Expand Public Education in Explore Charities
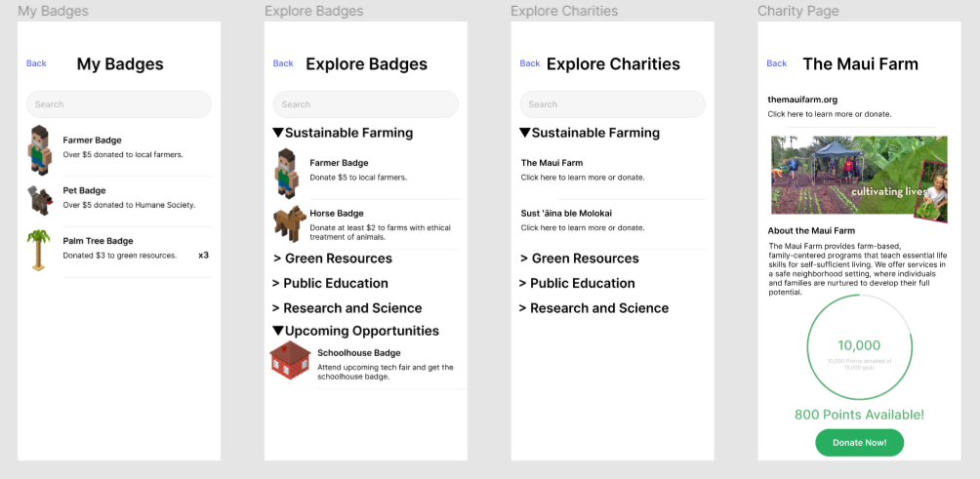980x479 pixels. [577, 284]
